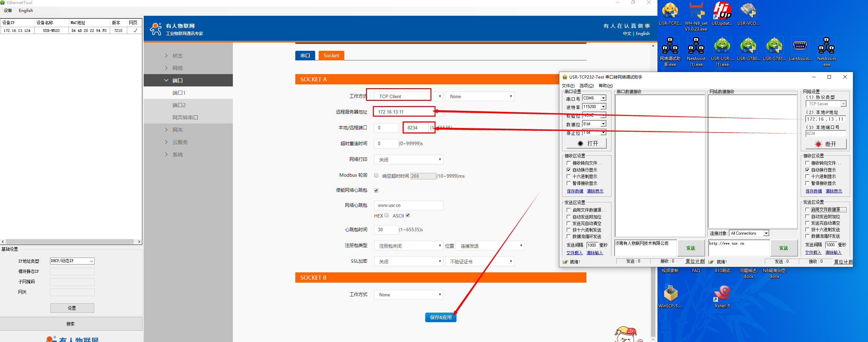Open the USR-VCOM desktop icon
The width and height of the screenshot is (868, 342).
pyautogui.click(x=748, y=14)
